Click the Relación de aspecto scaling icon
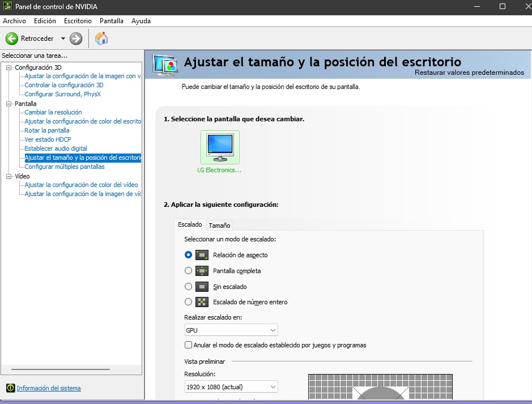532x404 pixels. coord(202,255)
